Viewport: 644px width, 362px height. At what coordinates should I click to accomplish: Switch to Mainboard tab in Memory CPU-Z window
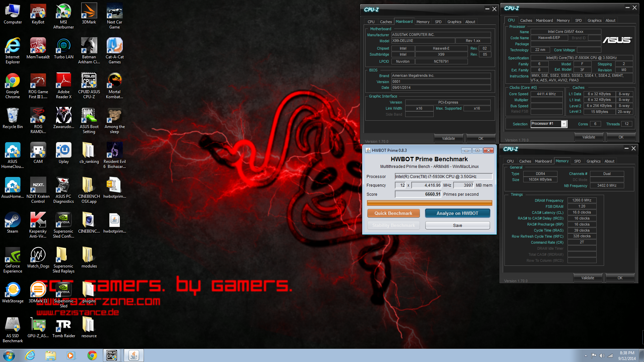click(x=543, y=161)
